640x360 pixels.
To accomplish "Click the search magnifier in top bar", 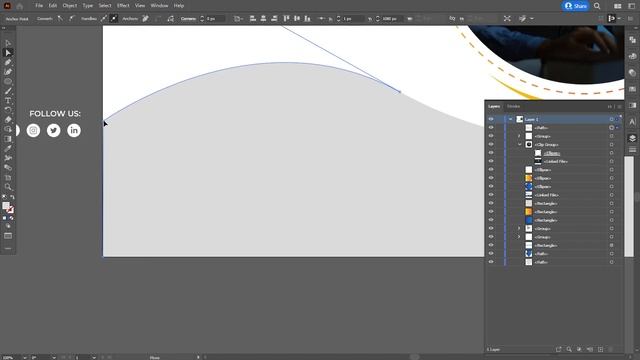I will pyautogui.click(x=597, y=6).
